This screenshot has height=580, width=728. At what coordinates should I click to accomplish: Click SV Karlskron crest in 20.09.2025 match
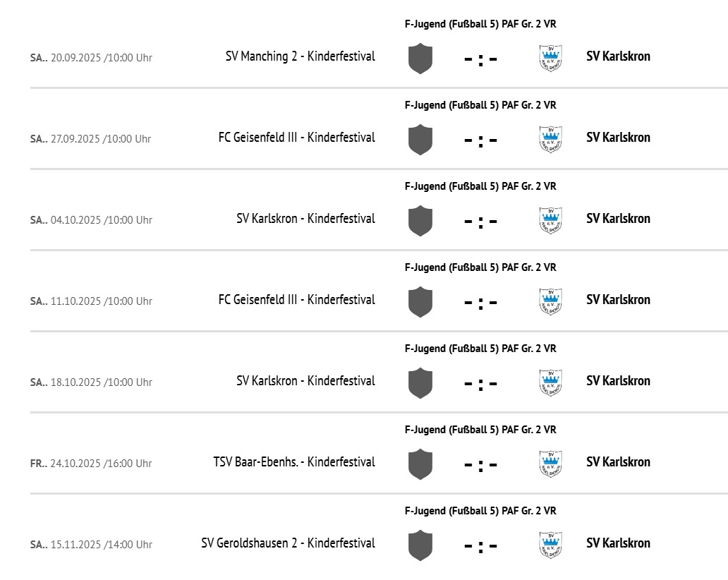550,58
